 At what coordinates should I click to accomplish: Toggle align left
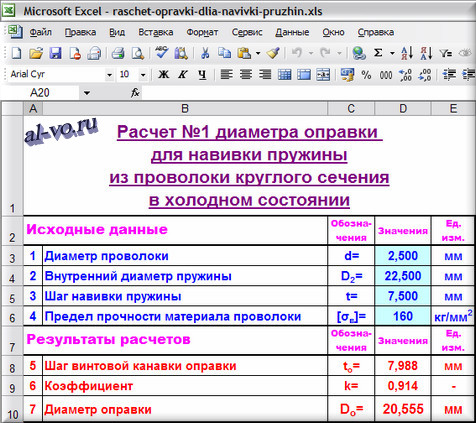[x=227, y=74]
